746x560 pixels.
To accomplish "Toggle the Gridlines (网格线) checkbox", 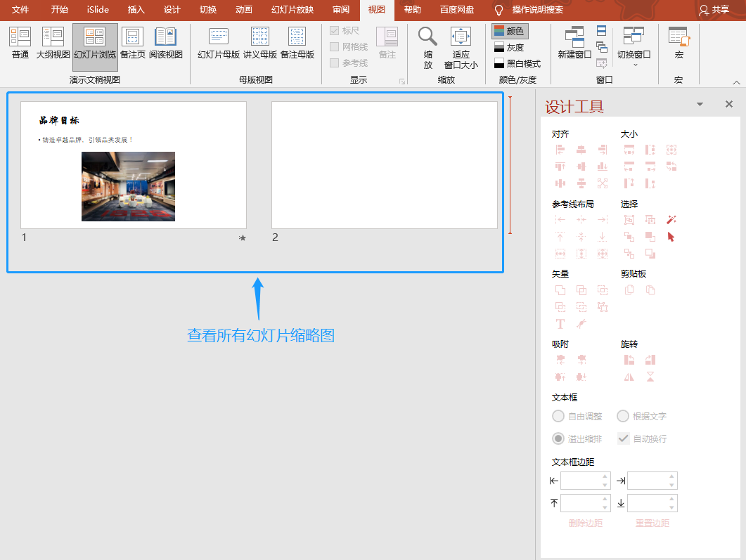I will tap(335, 46).
